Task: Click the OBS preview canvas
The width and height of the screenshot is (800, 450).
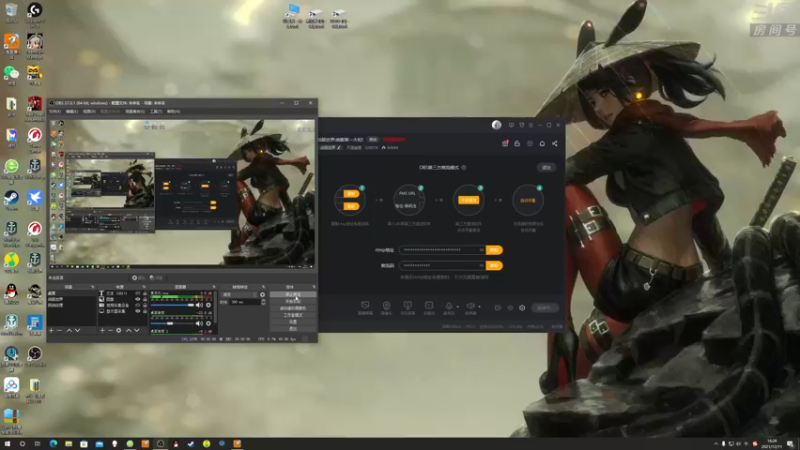Action: 182,193
